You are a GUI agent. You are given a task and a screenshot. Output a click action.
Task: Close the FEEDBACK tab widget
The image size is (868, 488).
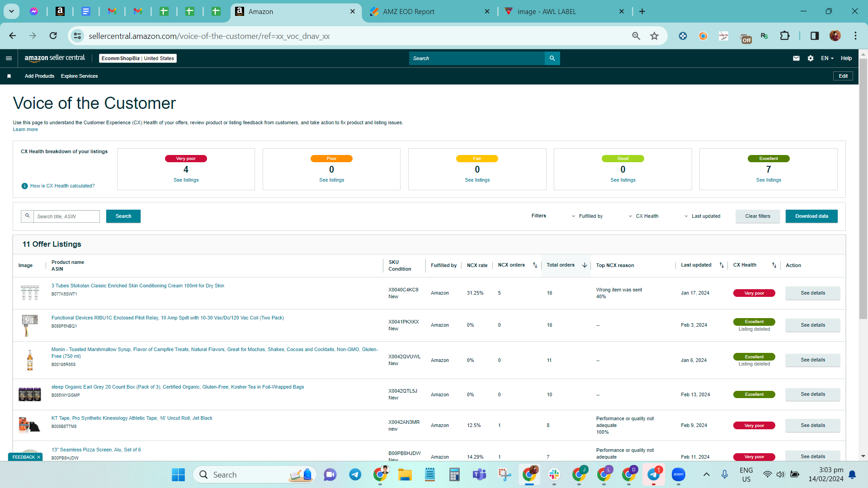38,457
